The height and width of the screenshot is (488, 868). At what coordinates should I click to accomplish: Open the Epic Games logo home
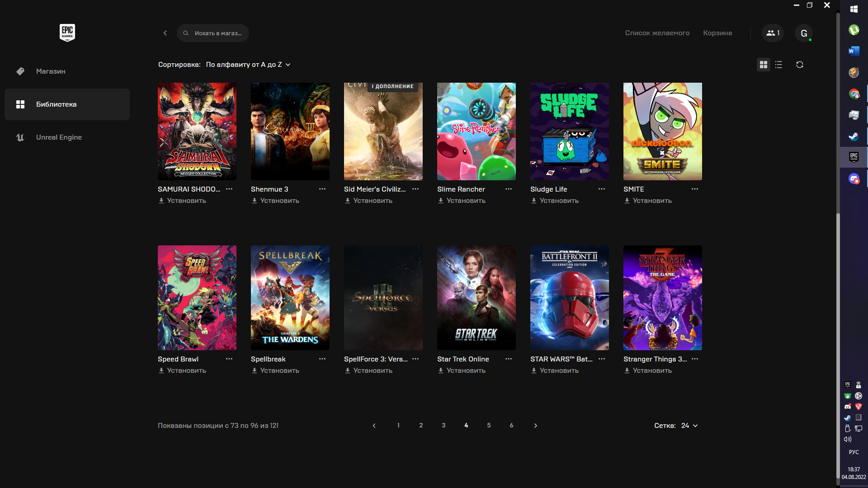[x=67, y=33]
